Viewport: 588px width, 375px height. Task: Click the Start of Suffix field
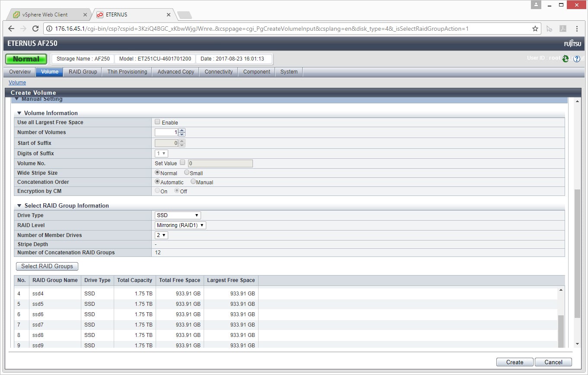166,143
